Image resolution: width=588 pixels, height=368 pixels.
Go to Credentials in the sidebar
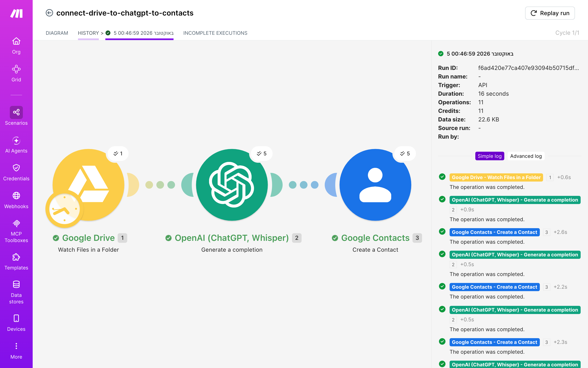pyautogui.click(x=16, y=172)
